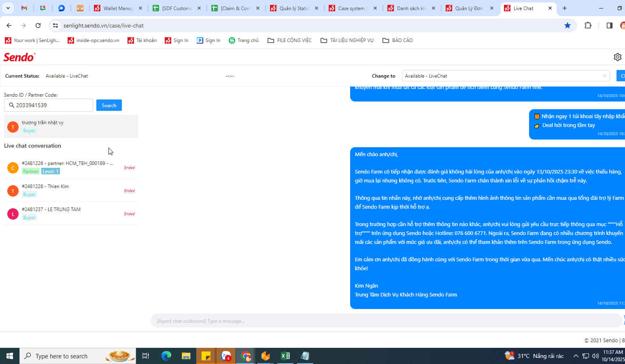Switch to the Claim & Com sheet tab
The image size is (625, 364).
(x=236, y=8)
